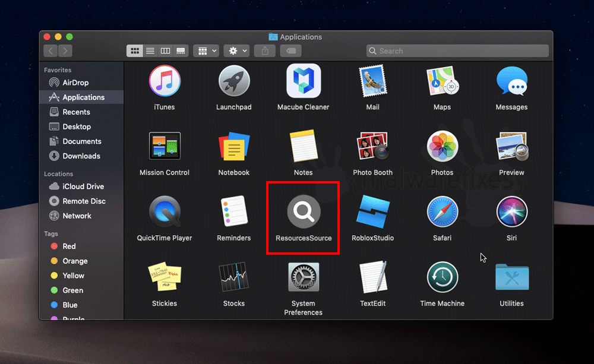Select the ResourcesSource magnifier app icon

(304, 211)
